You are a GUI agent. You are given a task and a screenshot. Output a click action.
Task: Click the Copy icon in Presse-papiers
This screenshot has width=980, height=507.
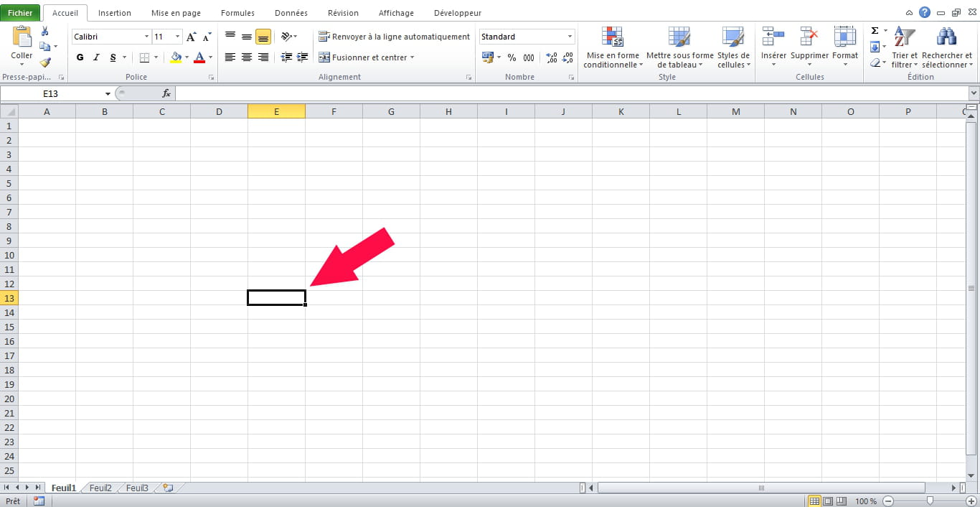pyautogui.click(x=45, y=47)
